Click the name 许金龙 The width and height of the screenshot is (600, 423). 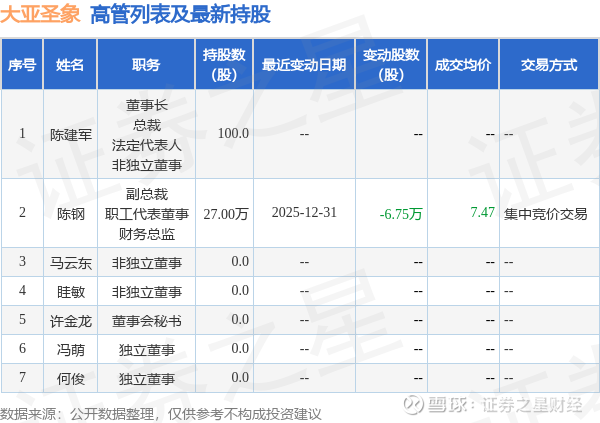71,321
